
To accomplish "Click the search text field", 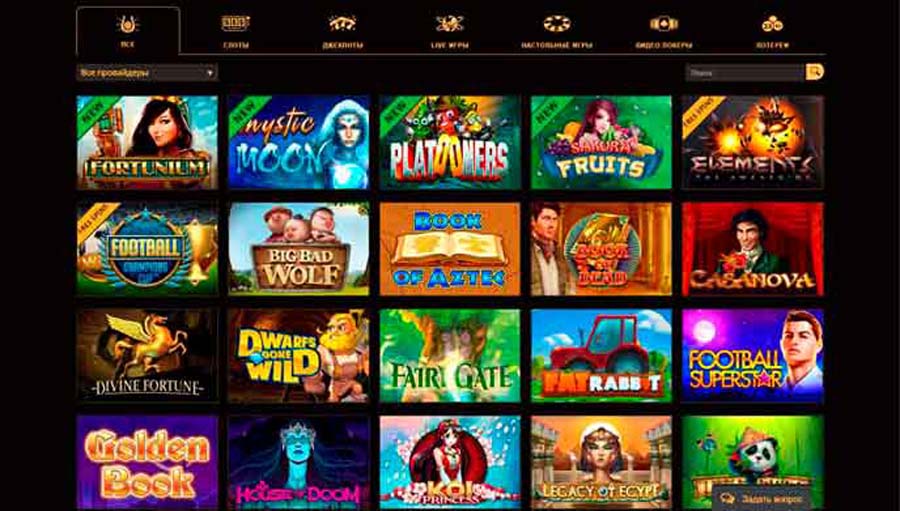I will click(x=745, y=73).
